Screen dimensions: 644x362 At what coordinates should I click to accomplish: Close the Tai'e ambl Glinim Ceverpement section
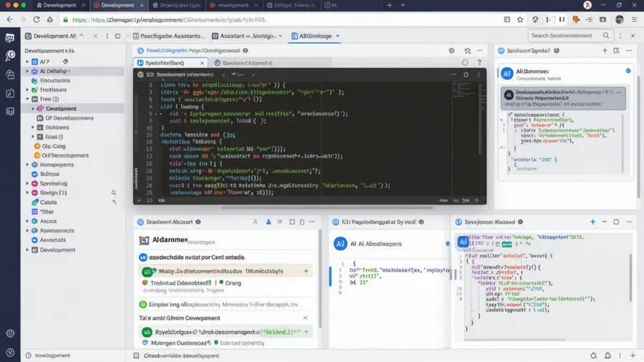pos(305,318)
